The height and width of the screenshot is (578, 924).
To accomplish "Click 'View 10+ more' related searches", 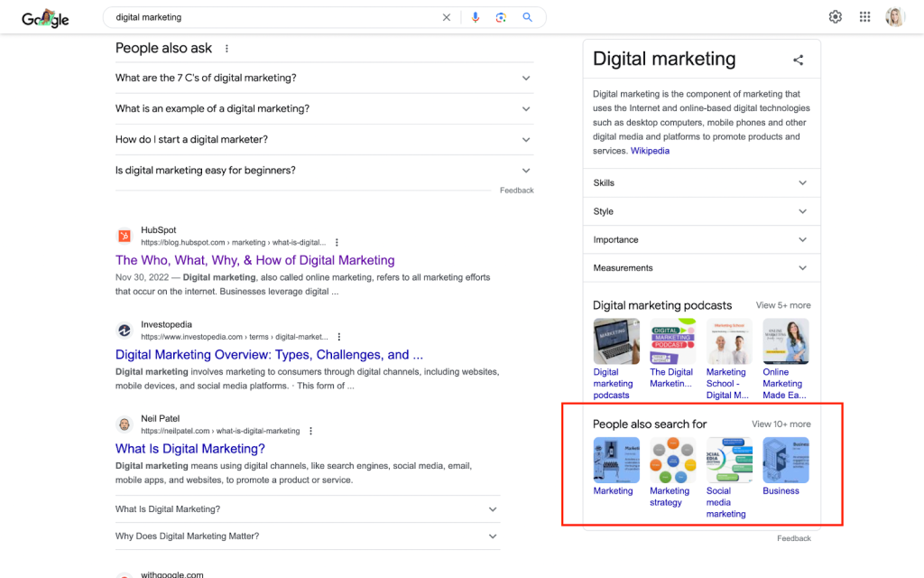I will [x=781, y=424].
